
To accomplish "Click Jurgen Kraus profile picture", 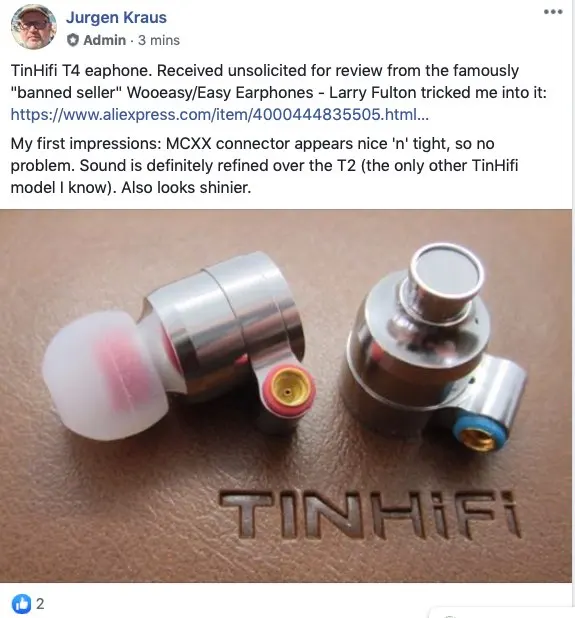I will click(33, 27).
